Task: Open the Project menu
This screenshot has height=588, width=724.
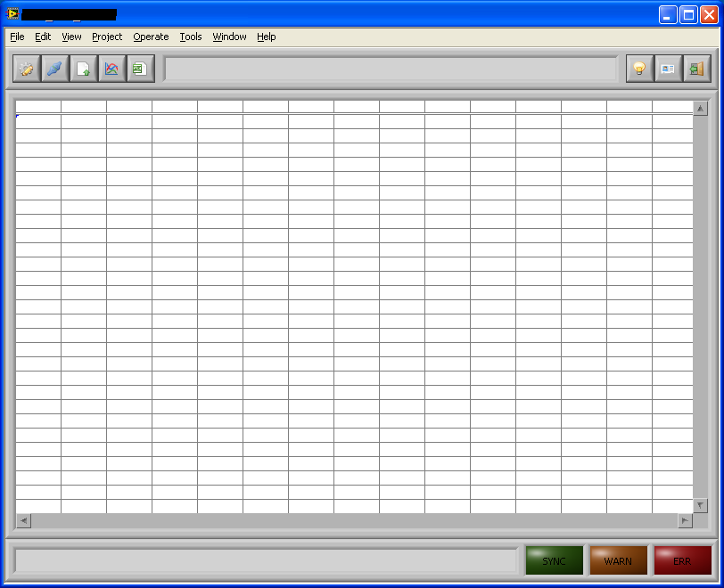Action: [107, 37]
